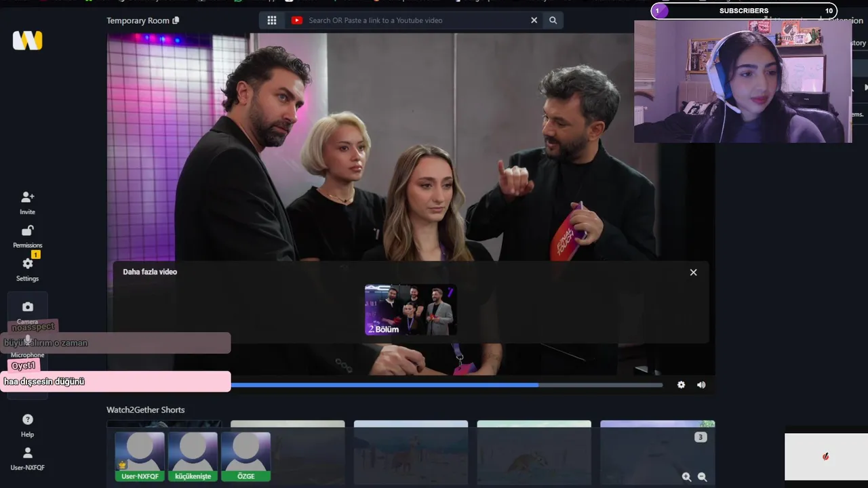Click the Temporary Room title
Image resolution: width=868 pixels, height=488 pixels.
[138, 20]
